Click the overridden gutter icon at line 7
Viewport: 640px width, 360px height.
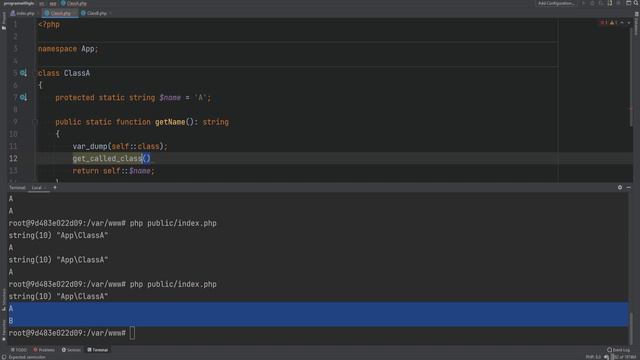click(23, 97)
